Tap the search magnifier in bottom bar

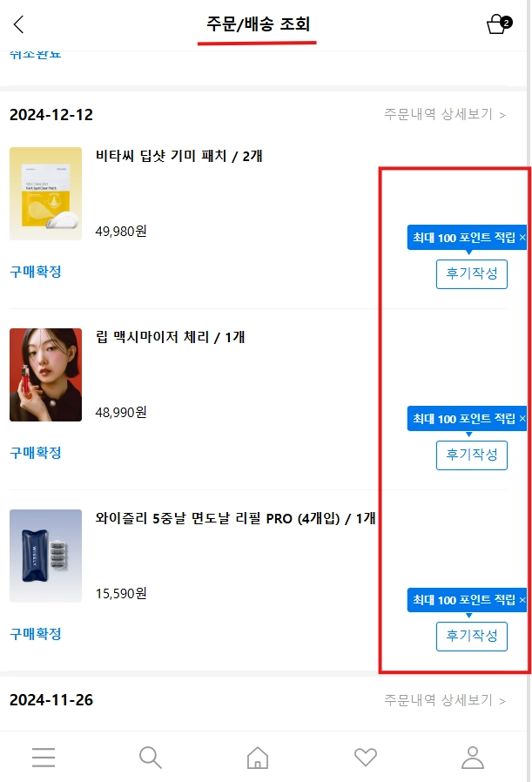(x=150, y=757)
